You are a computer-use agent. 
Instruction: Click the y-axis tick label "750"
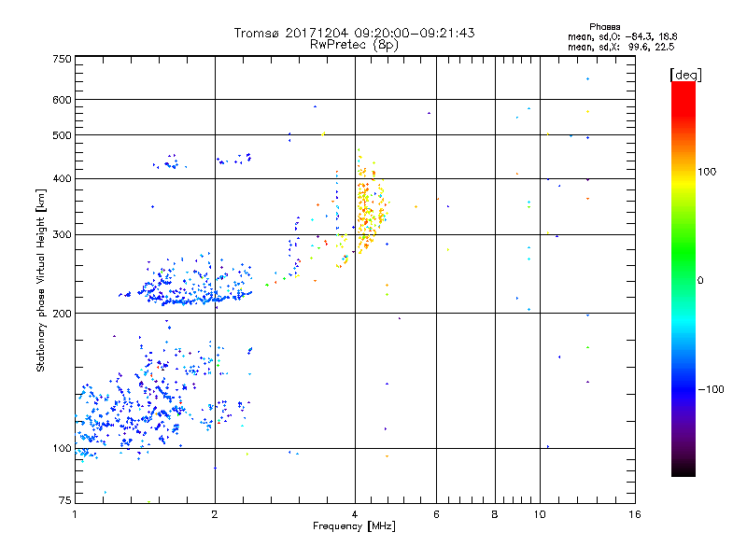click(x=62, y=59)
